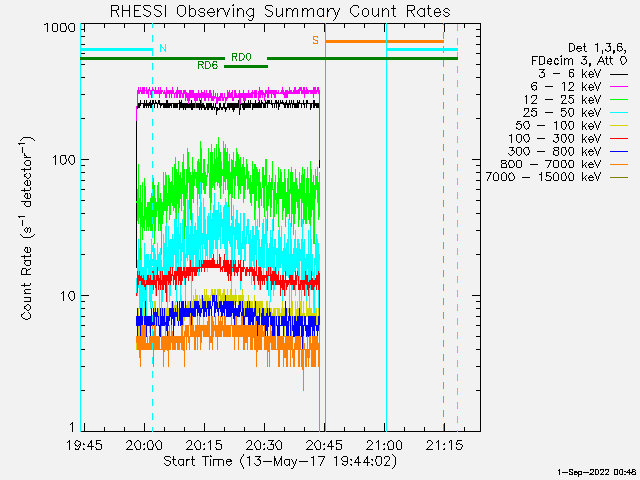Click the '20:00' x-axis tick label

coord(144,445)
